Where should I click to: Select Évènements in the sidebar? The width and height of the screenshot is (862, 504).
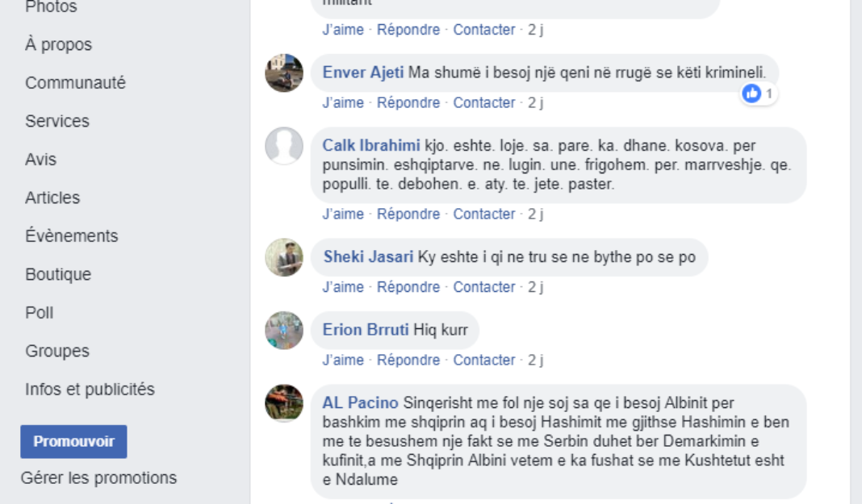(71, 236)
